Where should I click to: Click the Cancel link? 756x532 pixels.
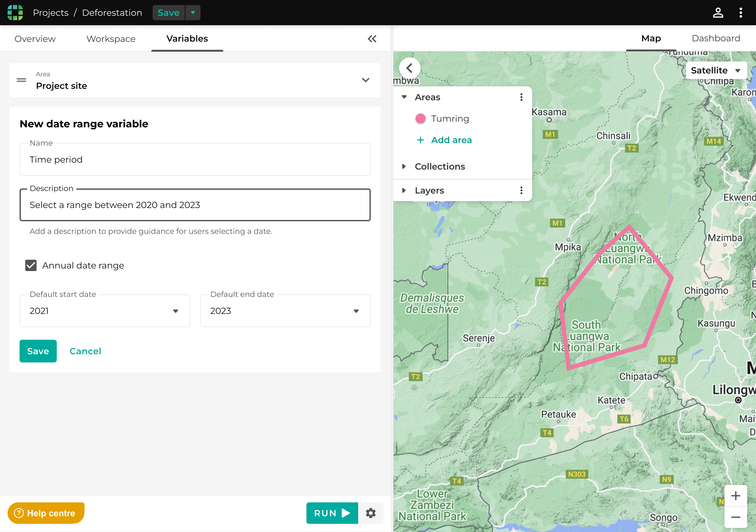(x=85, y=351)
